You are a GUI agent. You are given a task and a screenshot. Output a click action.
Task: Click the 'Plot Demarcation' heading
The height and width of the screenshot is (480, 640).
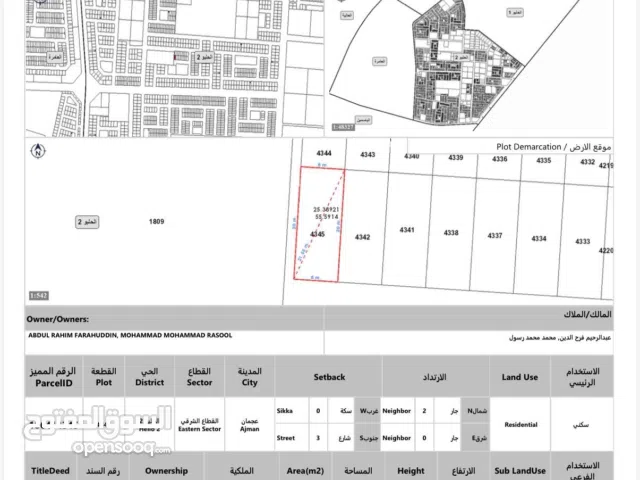coord(529,147)
